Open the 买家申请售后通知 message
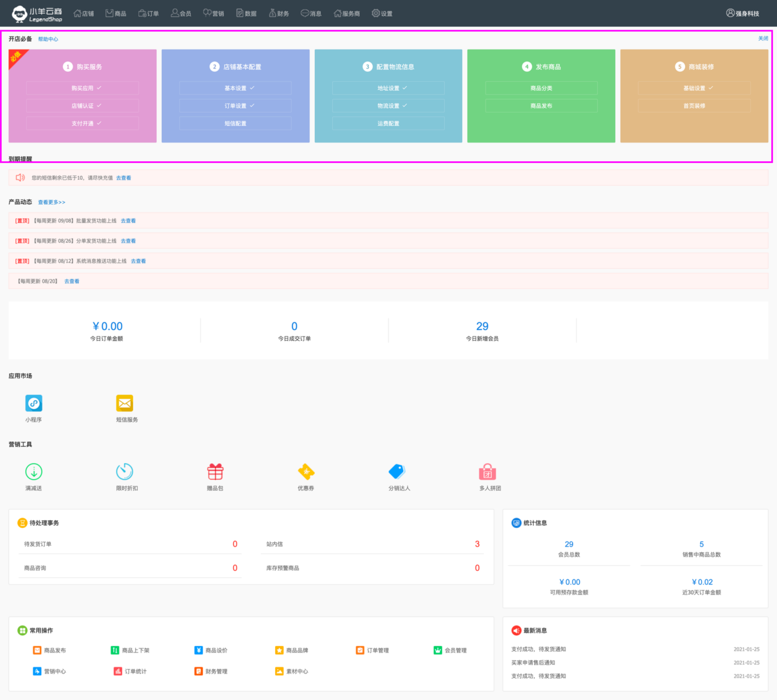This screenshot has height=700, width=777. click(533, 663)
